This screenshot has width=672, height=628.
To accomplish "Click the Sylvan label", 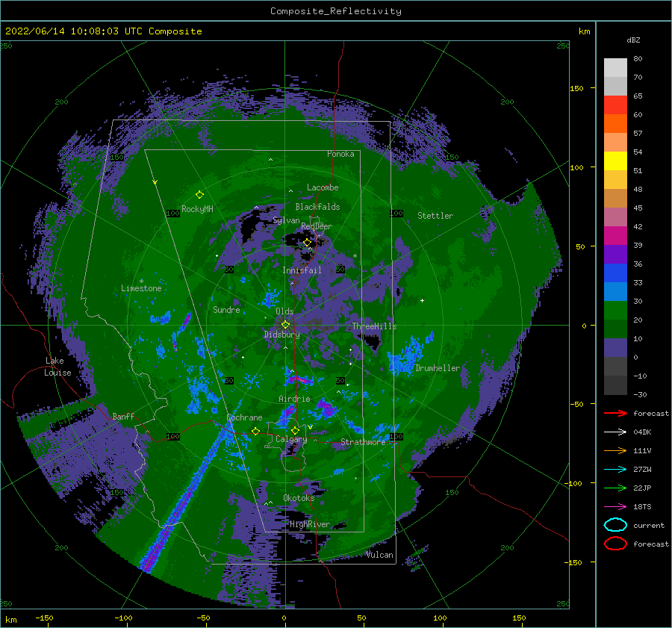I will [286, 220].
